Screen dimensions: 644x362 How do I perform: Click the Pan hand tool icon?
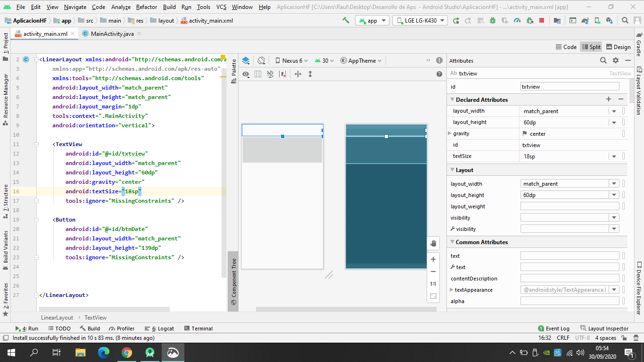(x=433, y=243)
